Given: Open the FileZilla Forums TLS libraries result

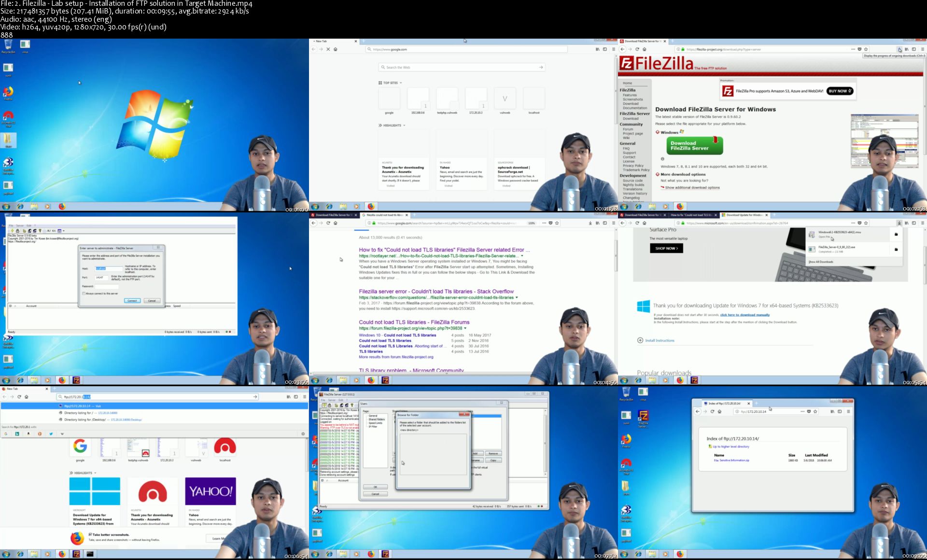Looking at the screenshot, I should tap(414, 322).
